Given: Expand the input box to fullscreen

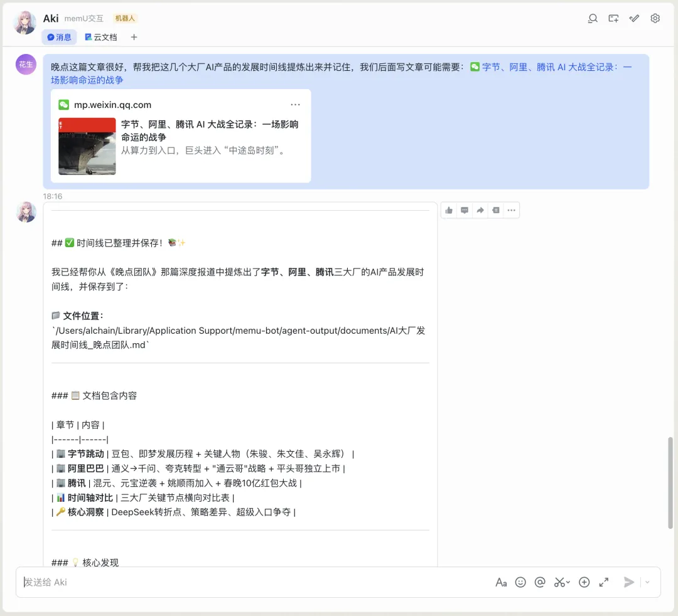Looking at the screenshot, I should 603,582.
